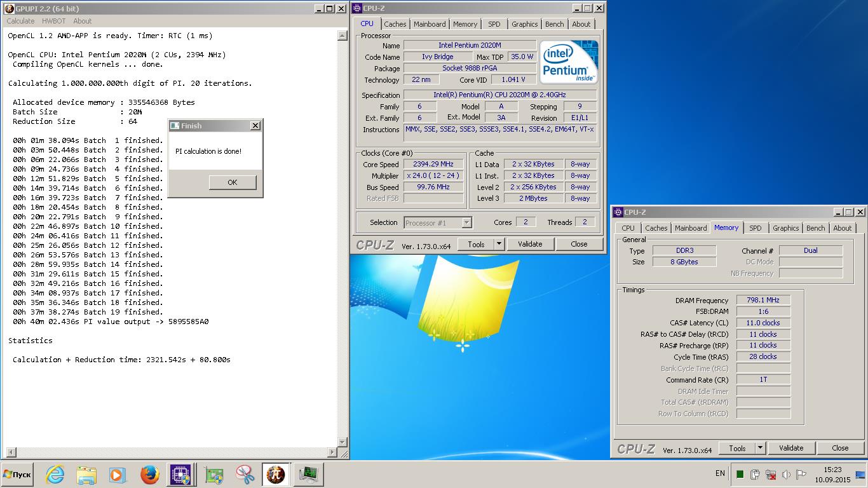Select Mainboard tab in Memory CPU-Z window
The image size is (868, 488).
(x=691, y=228)
